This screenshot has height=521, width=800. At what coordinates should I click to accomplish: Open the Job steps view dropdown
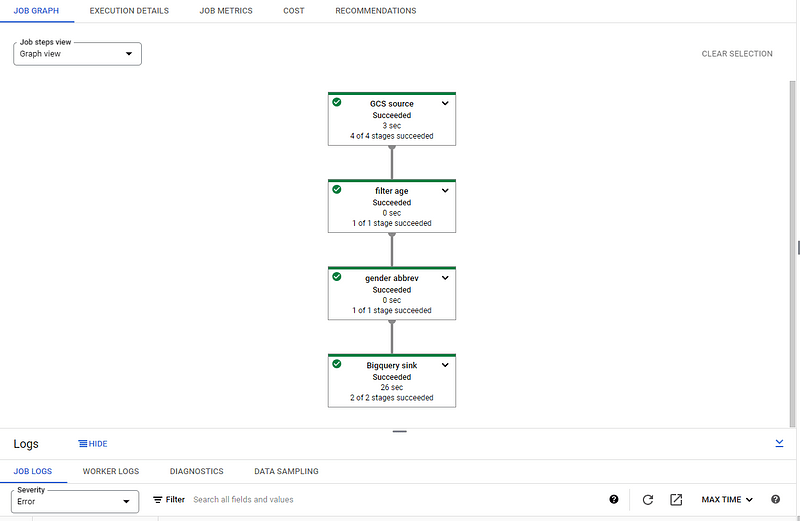77,53
